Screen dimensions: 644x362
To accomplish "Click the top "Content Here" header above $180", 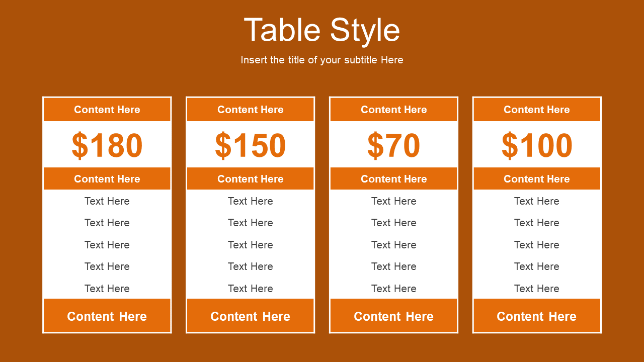I will [107, 110].
